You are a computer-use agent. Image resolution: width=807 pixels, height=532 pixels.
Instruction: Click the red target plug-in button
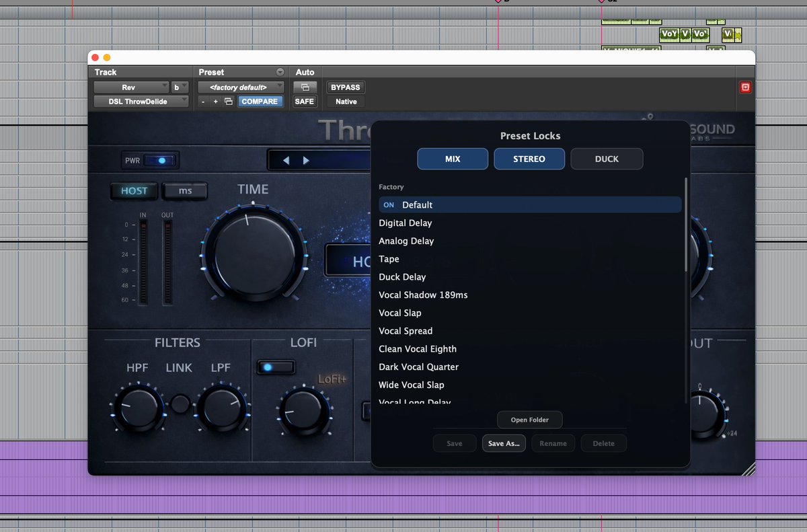pyautogui.click(x=744, y=87)
